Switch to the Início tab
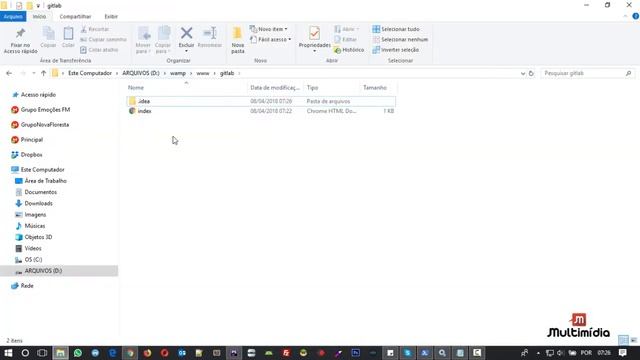 click(39, 17)
